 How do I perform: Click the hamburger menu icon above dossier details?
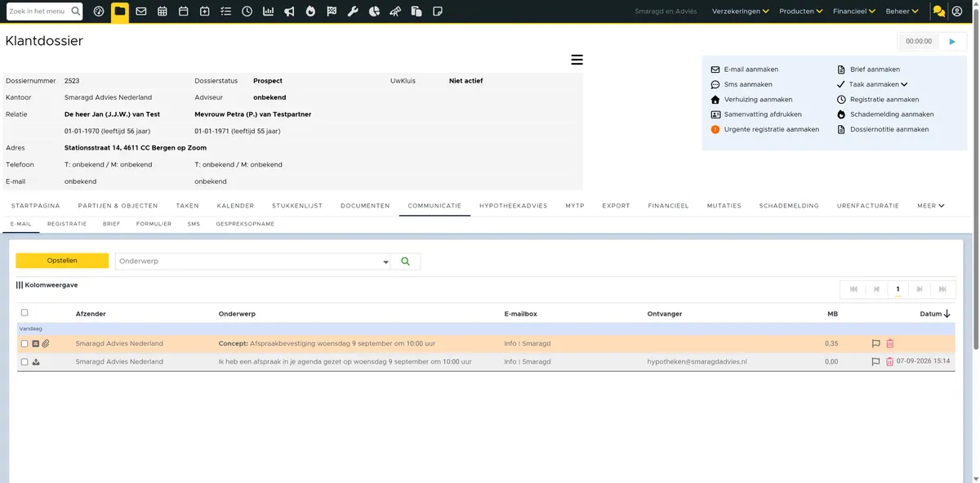(x=577, y=60)
